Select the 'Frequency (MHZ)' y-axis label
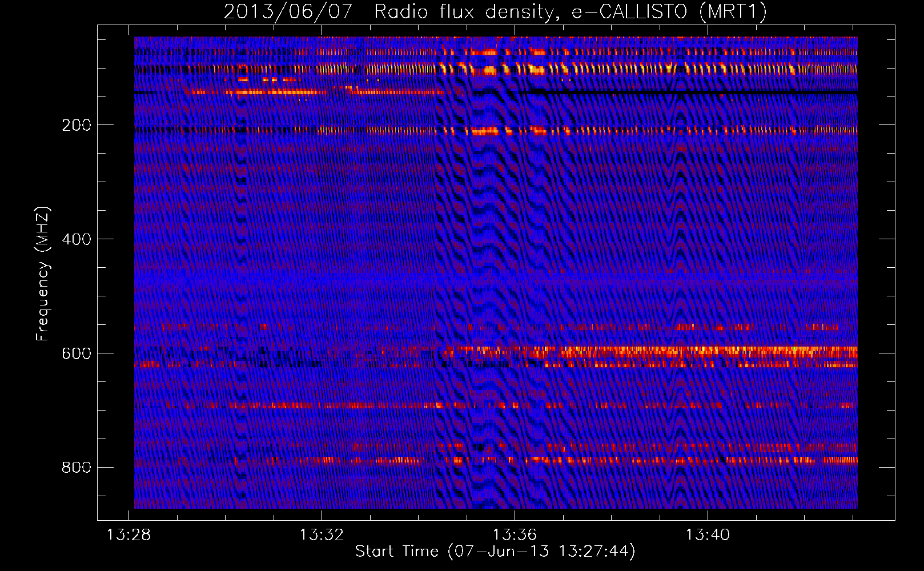Viewport: 924px width, 571px height. pos(43,274)
